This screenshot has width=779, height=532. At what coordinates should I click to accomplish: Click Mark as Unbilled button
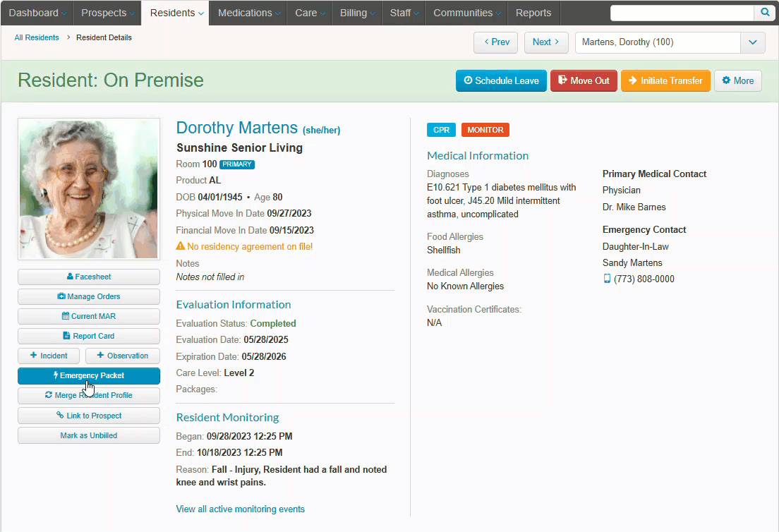89,435
